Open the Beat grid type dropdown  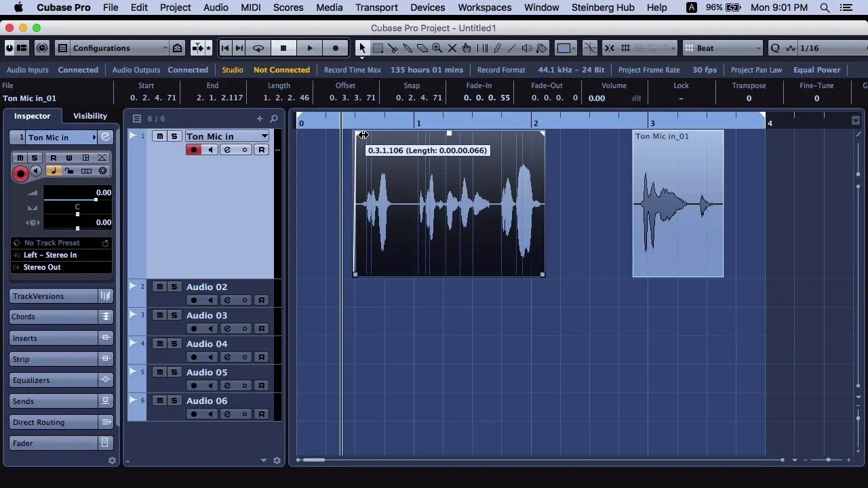click(723, 48)
